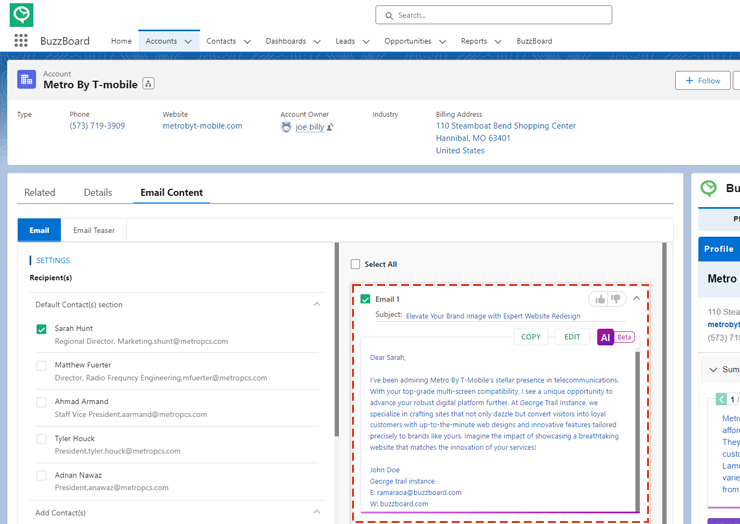Screen dimensions: 740x524
Task: Click the EDIT button for Email 1
Action: (572, 337)
